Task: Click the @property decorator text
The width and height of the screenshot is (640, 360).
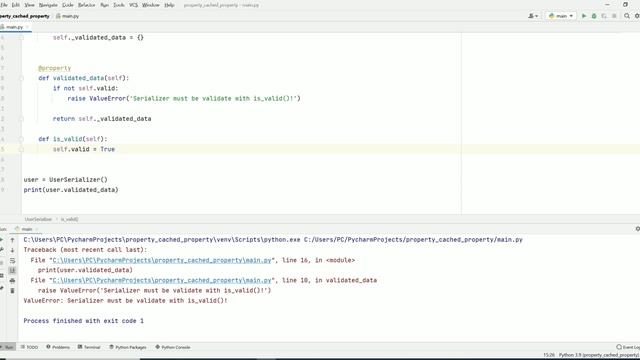Action: pos(55,68)
